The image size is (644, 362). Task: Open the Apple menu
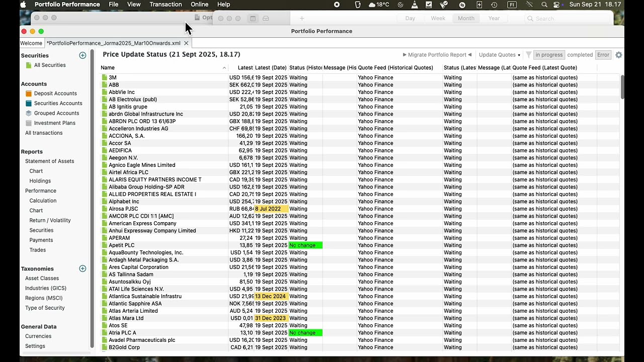tap(23, 5)
